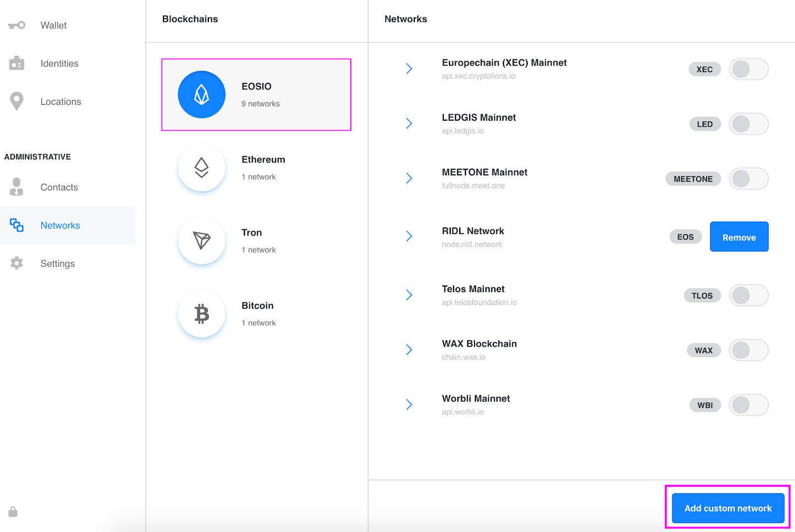The height and width of the screenshot is (532, 795).
Task: Click the "fullnode.meet.one" host text
Action: tap(473, 185)
